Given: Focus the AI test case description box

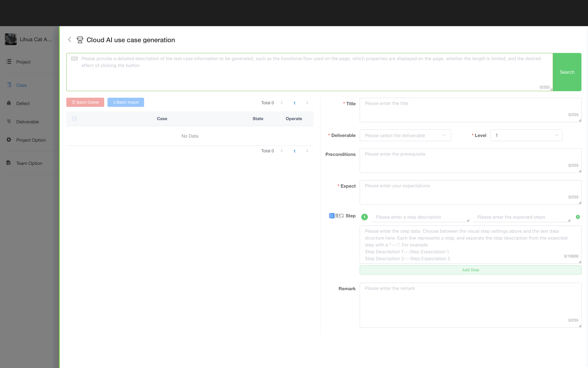Looking at the screenshot, I should pos(310,72).
